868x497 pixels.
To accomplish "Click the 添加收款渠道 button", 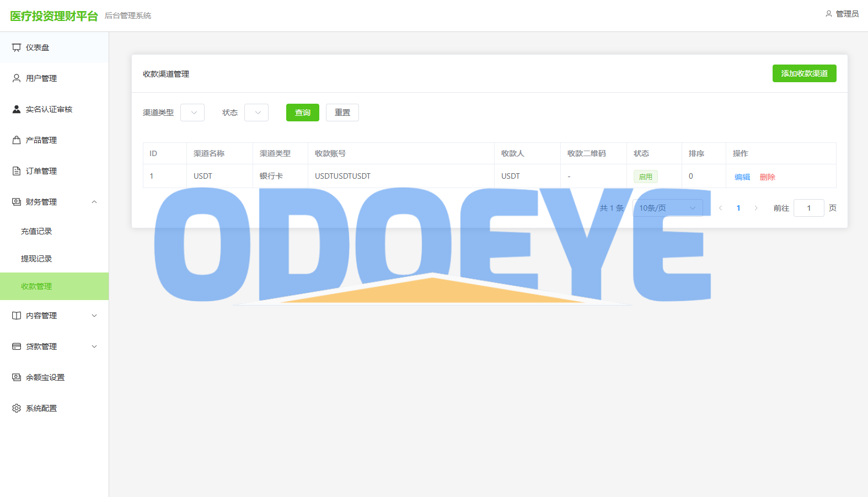I will (x=804, y=73).
